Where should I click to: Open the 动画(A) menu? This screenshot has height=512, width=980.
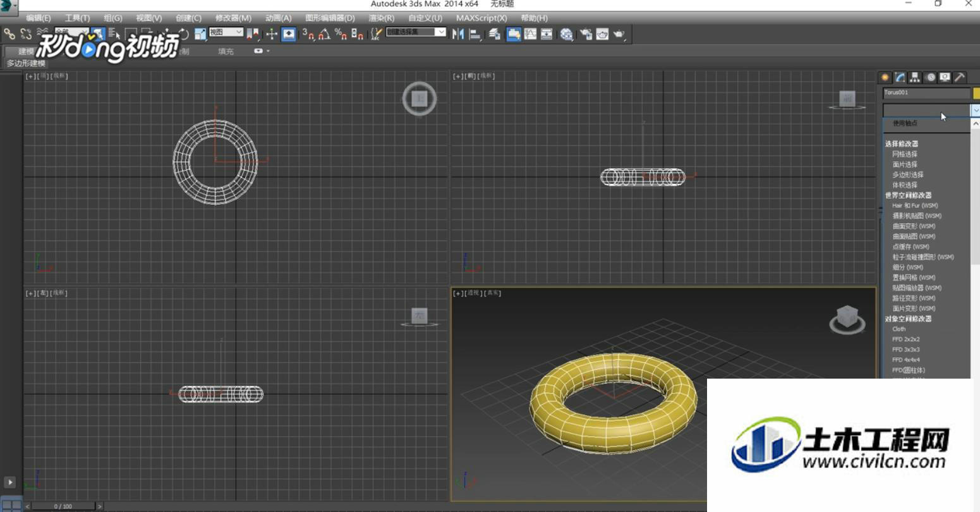point(279,18)
